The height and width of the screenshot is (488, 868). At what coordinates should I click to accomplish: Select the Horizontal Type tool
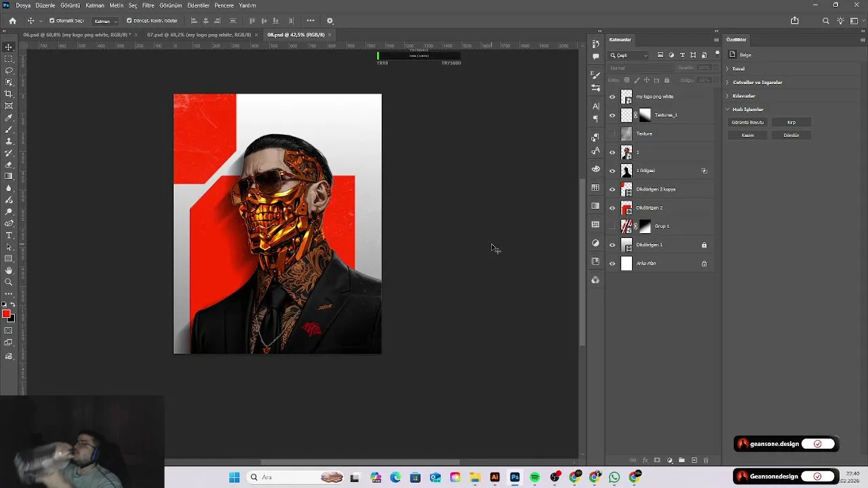(9, 235)
